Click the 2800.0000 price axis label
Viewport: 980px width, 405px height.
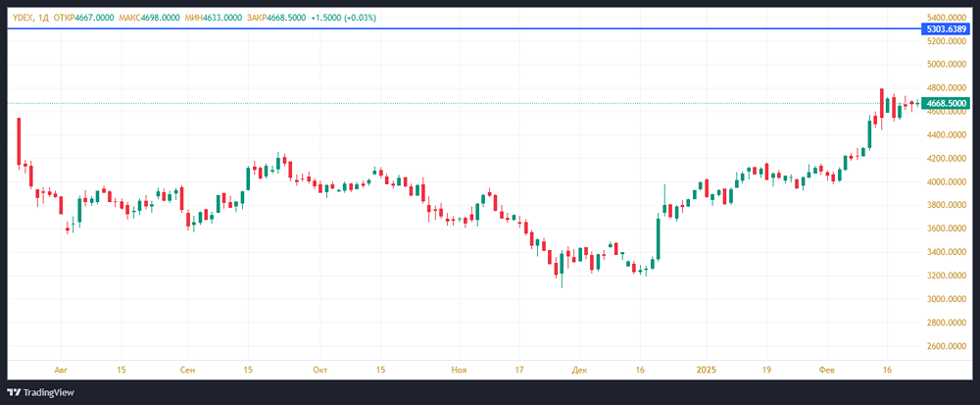coord(948,324)
